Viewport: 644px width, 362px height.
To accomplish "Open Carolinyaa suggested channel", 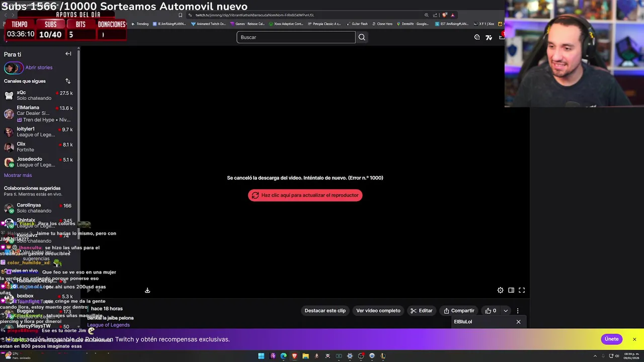I will coord(38,208).
